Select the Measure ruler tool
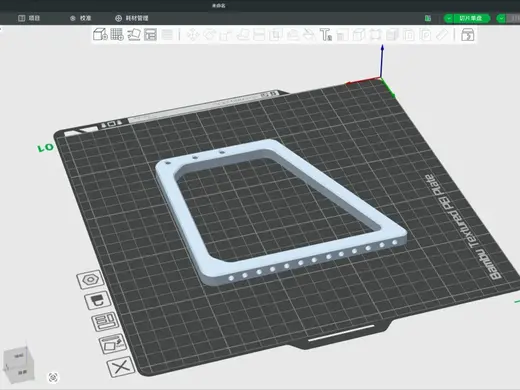 (x=442, y=35)
